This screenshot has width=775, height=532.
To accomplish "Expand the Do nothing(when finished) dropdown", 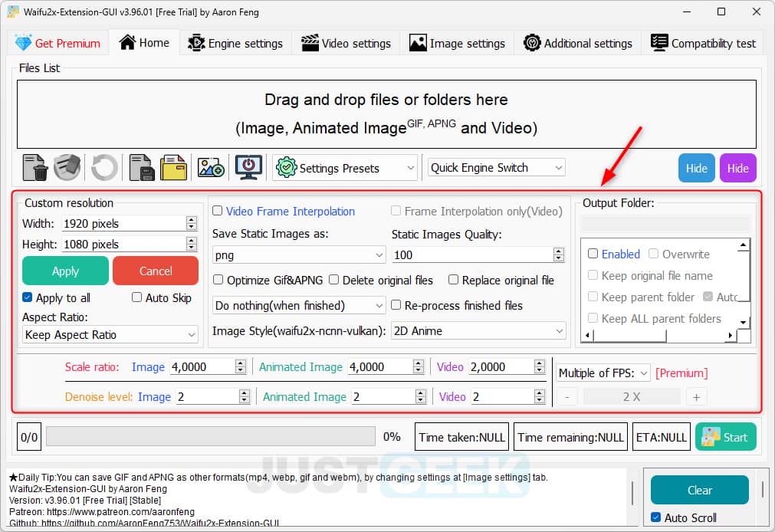I will (x=299, y=306).
